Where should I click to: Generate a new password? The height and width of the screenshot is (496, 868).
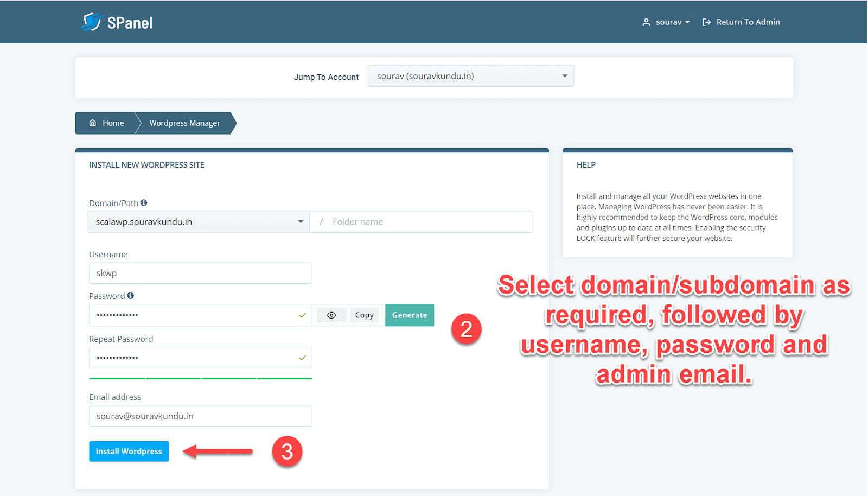coord(410,315)
